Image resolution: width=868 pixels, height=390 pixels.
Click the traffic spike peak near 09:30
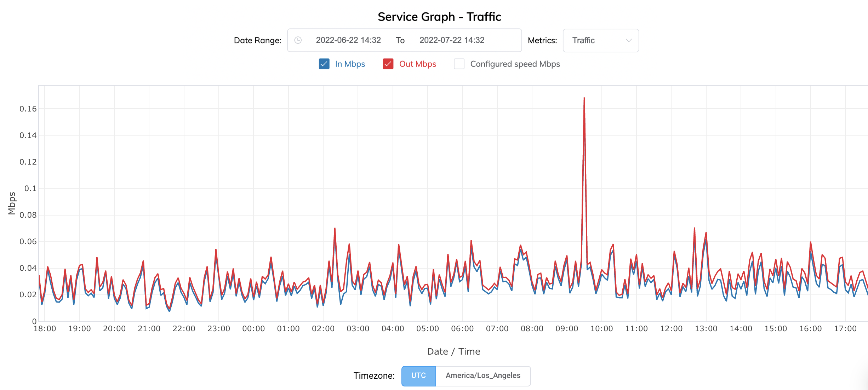pyautogui.click(x=584, y=98)
